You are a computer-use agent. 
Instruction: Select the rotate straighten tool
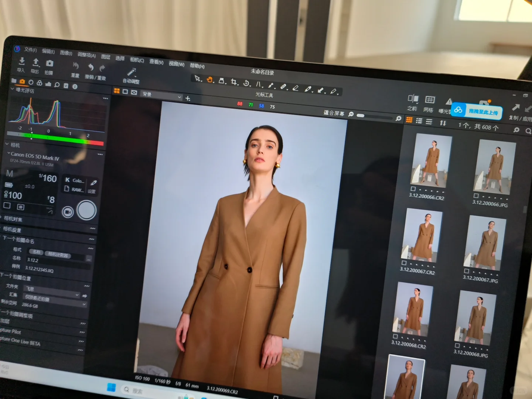click(246, 83)
